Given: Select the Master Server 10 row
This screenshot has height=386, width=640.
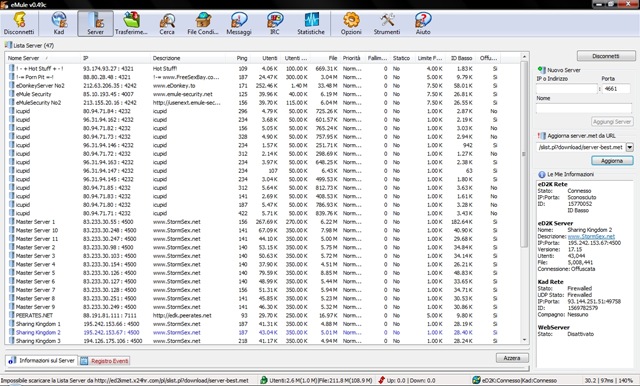Looking at the screenshot, I should (x=254, y=230).
